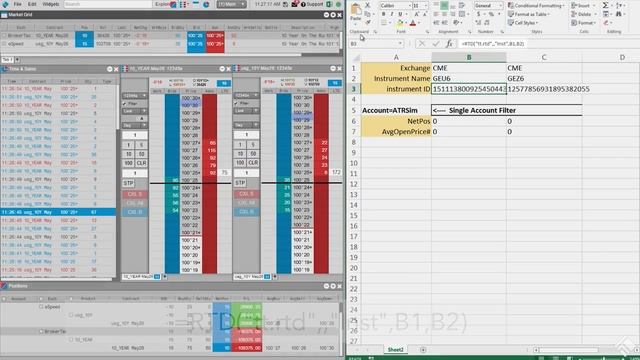Select the usg_10Y May tab below ladder
640x360 pixels.
[252, 277]
